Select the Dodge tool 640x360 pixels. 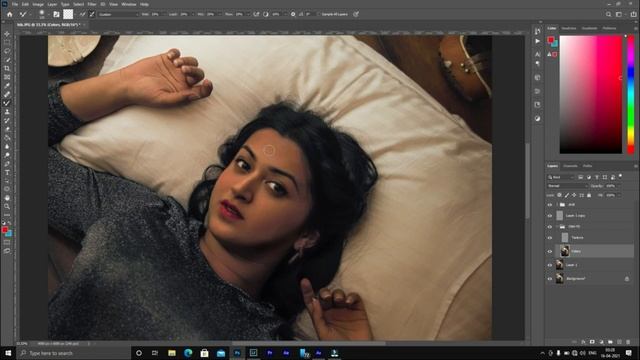tap(7, 155)
